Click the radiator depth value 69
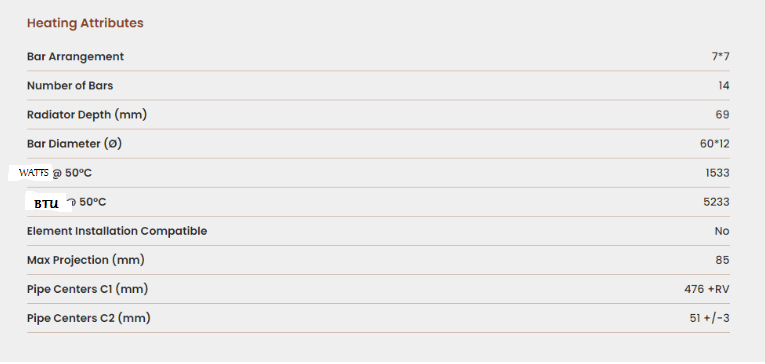This screenshot has height=364, width=765. (x=723, y=115)
